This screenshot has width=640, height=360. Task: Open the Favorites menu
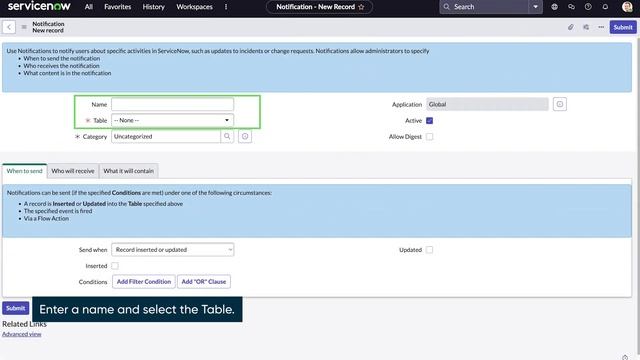pyautogui.click(x=118, y=7)
